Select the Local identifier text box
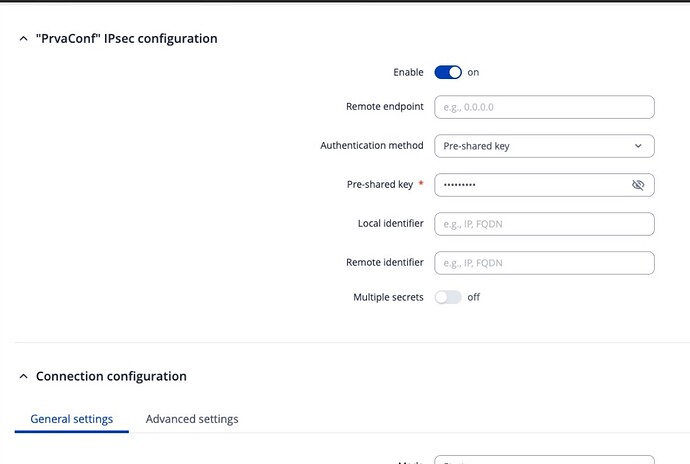The height and width of the screenshot is (464, 690). [x=544, y=224]
